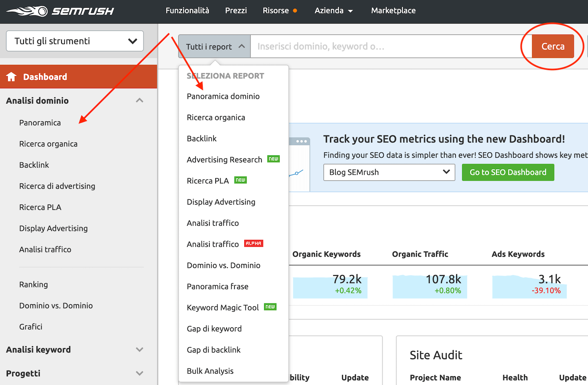Select Advertising Research report

[x=224, y=160]
